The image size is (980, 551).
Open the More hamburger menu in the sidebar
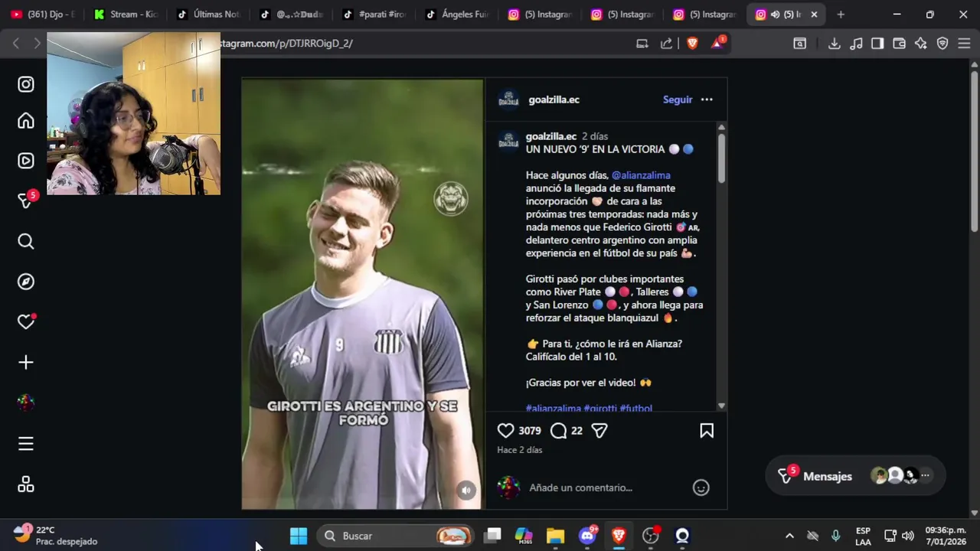26,444
